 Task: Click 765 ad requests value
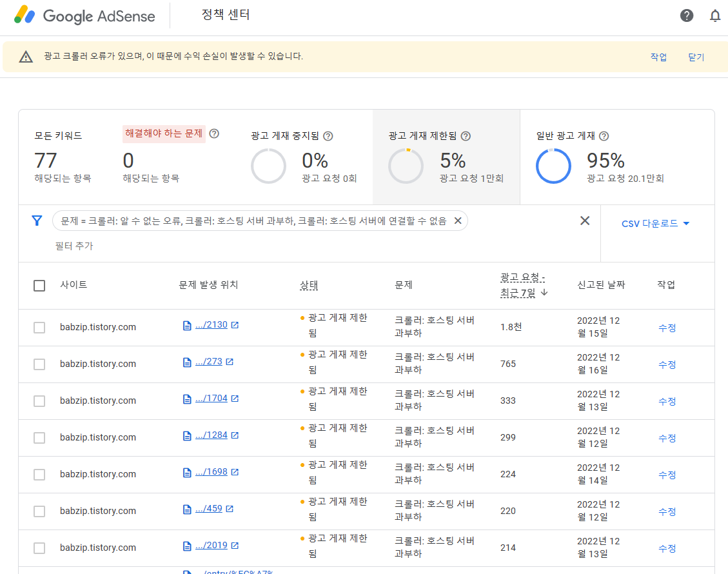pos(508,364)
